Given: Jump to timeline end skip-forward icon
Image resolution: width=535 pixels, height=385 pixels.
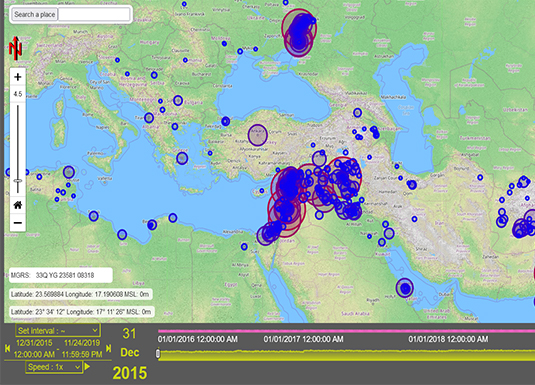Looking at the screenshot, I should click(109, 348).
